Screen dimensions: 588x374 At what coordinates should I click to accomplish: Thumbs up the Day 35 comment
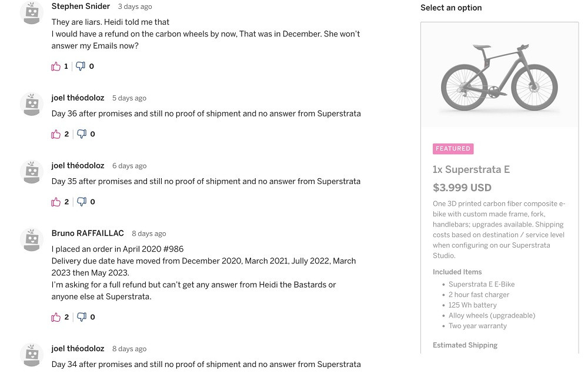pyautogui.click(x=56, y=202)
